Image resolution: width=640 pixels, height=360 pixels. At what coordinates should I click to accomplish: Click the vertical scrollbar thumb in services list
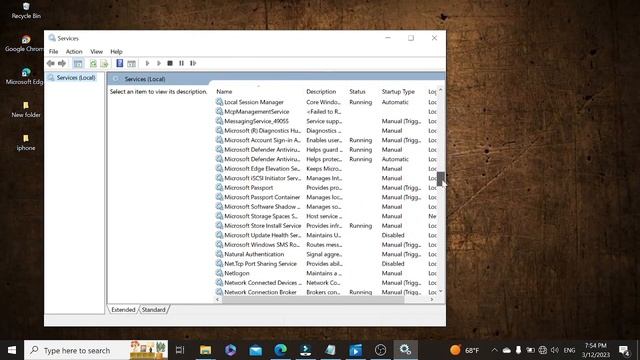(440, 179)
